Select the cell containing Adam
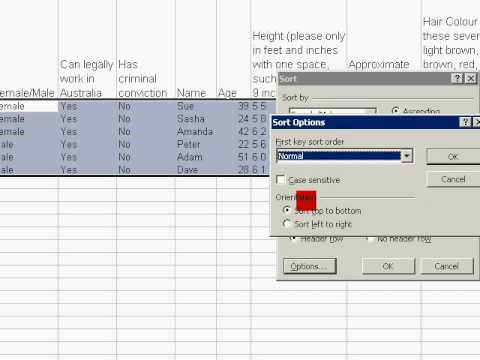This screenshot has height=360, width=480. click(196, 157)
